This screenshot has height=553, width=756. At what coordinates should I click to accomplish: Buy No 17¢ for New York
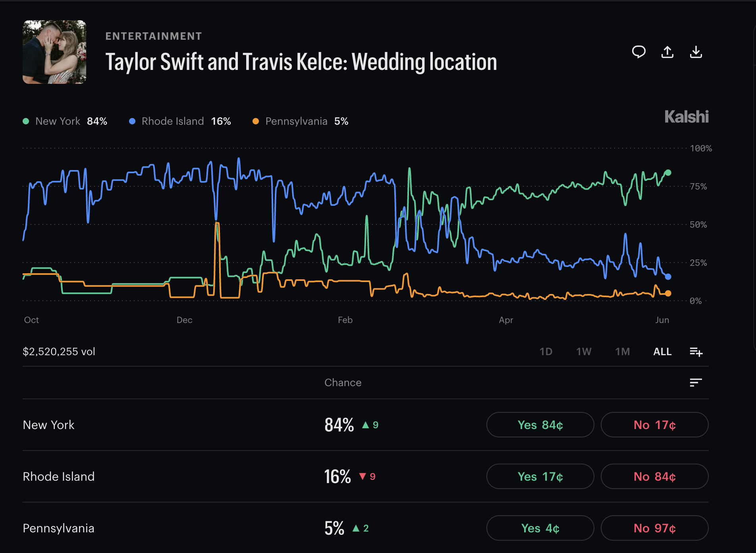655,425
